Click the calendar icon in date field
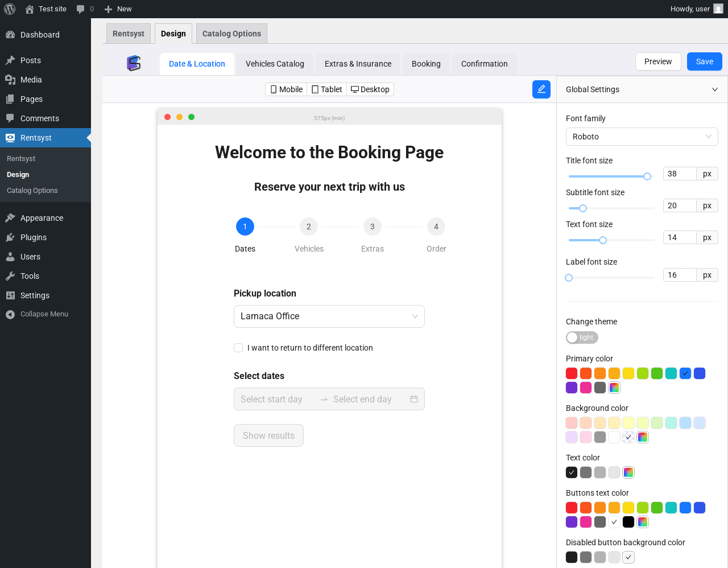The image size is (728, 568). [414, 399]
